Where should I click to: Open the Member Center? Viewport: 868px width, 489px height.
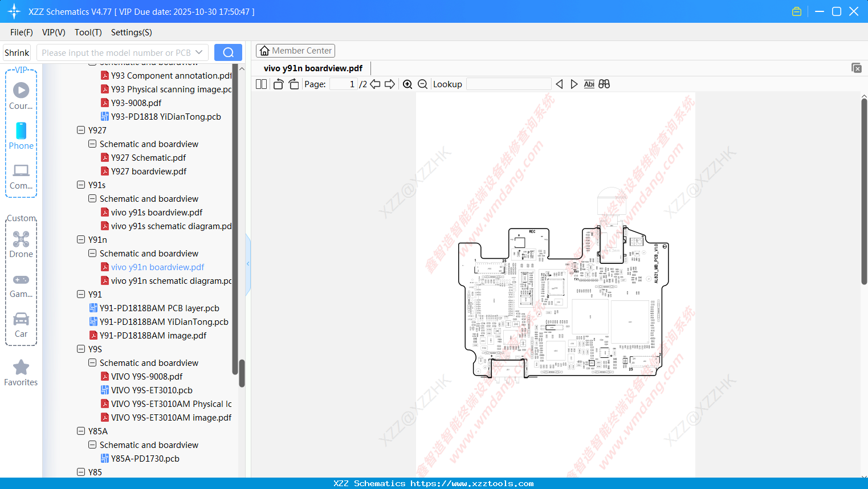click(295, 51)
